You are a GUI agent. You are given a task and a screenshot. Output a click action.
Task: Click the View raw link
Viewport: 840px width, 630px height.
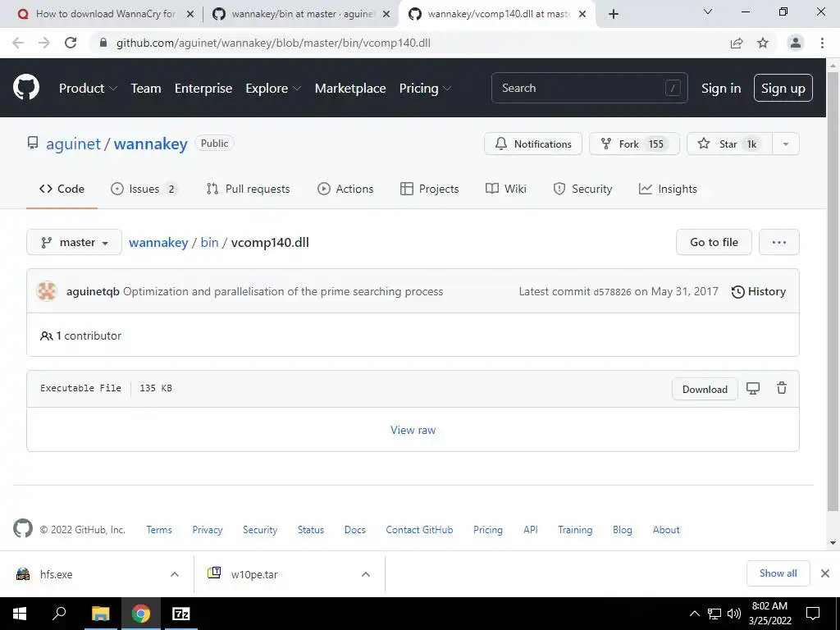click(413, 430)
